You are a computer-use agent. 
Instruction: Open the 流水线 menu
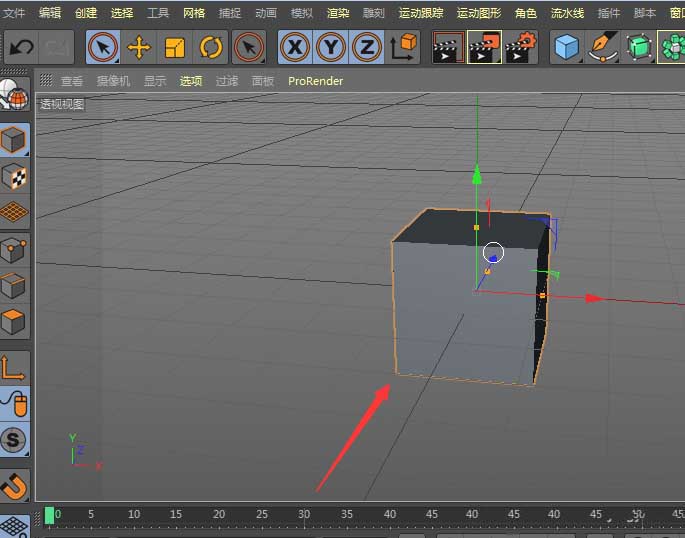[x=567, y=13]
